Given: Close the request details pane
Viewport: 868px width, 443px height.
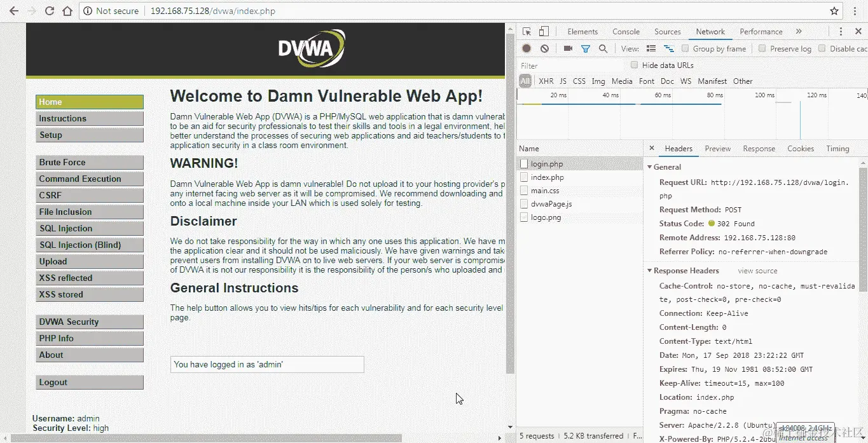Looking at the screenshot, I should pos(652,148).
